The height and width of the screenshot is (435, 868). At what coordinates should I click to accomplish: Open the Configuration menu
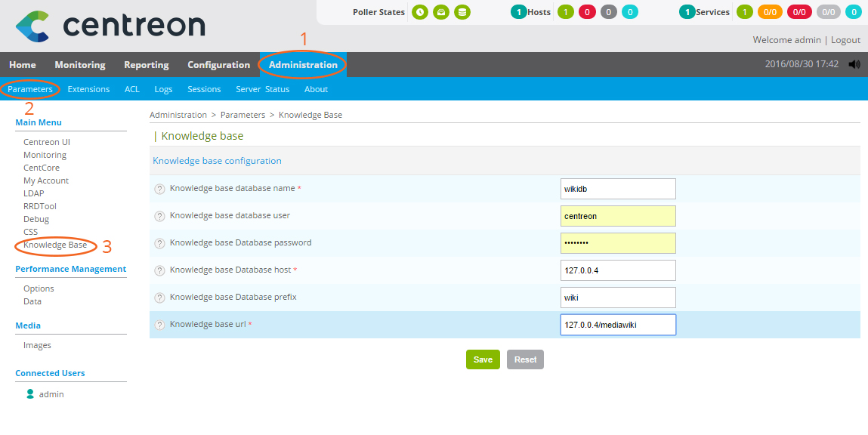click(218, 65)
